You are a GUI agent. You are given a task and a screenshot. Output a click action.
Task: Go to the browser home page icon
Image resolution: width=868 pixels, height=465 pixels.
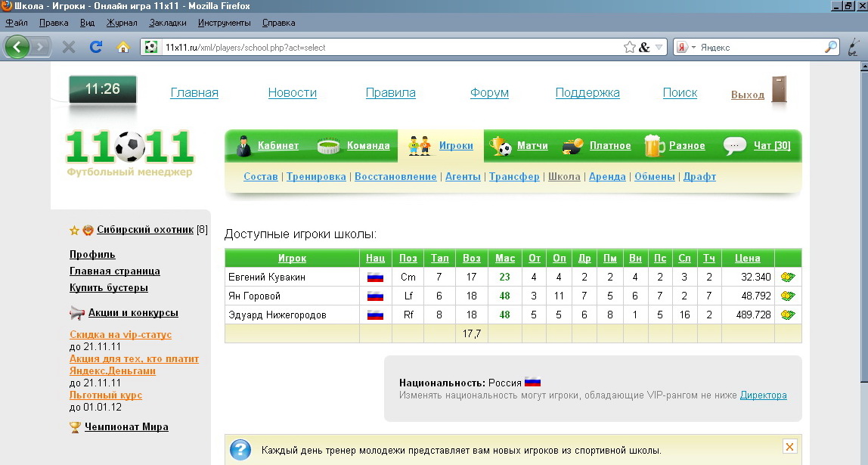[122, 47]
